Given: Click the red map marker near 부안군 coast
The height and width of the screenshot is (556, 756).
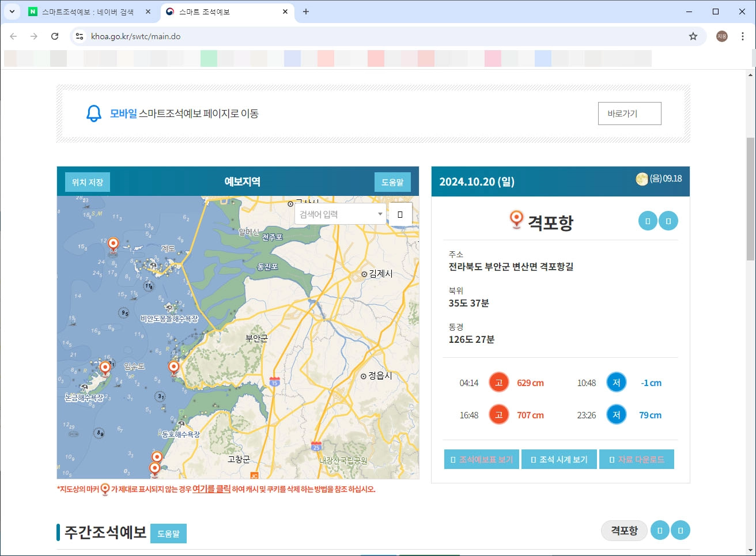Looking at the screenshot, I should [173, 366].
